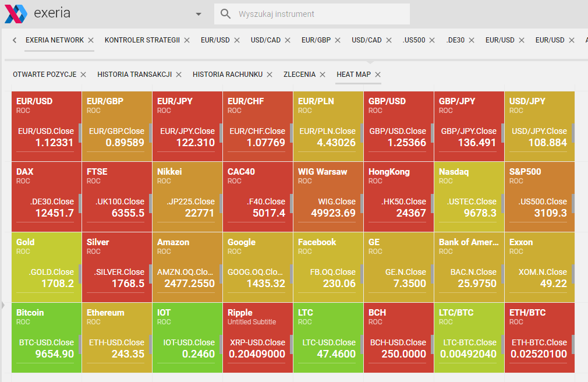This screenshot has width=588, height=382.
Task: Select the GE tile
Action: 399,267
